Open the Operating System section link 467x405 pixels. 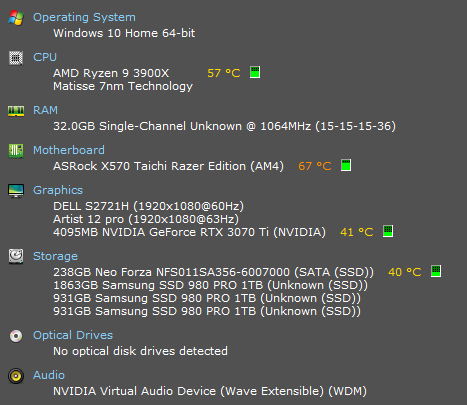pyautogui.click(x=84, y=17)
